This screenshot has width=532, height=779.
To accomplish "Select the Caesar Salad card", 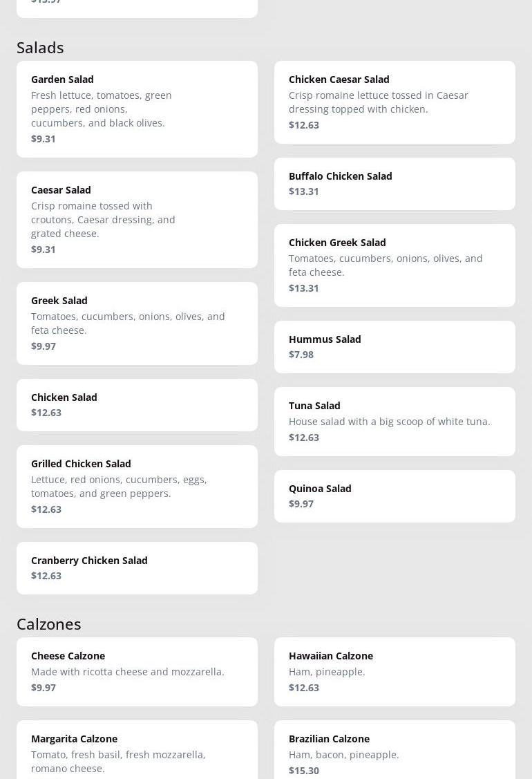I will 137,219.
